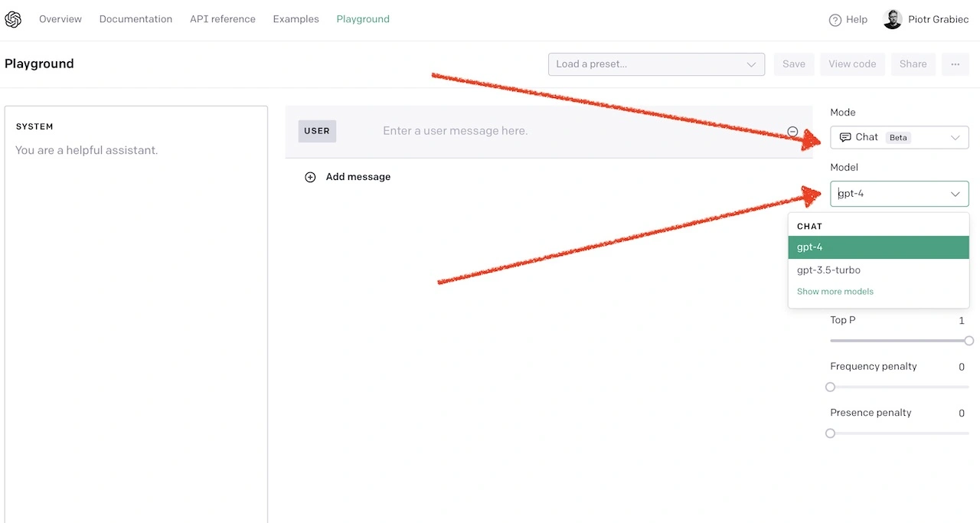This screenshot has width=980, height=523.
Task: Go to the Documentation section
Action: coord(136,19)
